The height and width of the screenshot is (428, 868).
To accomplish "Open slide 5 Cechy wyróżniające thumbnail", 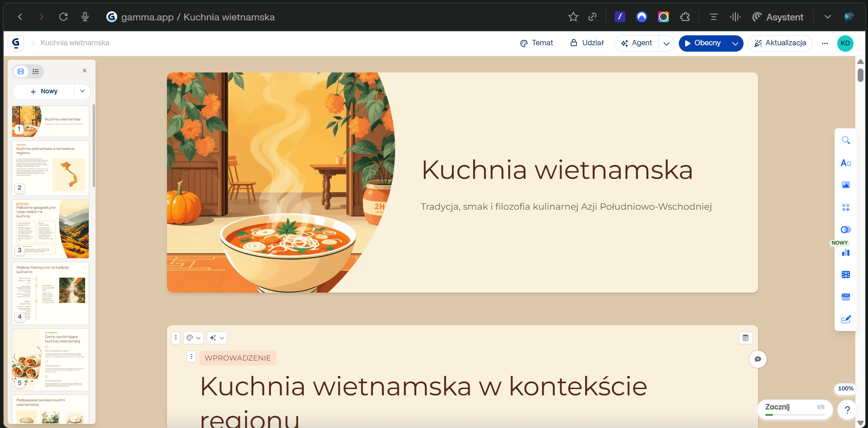I will (51, 360).
